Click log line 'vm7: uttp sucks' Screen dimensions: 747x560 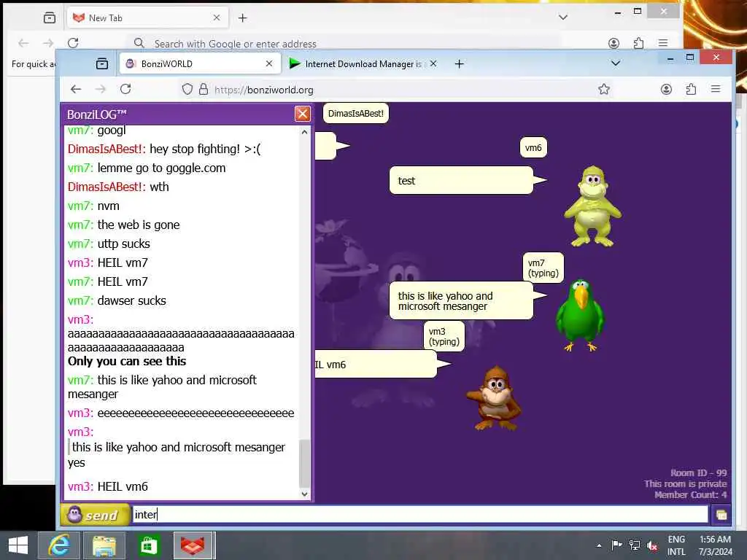[109, 244]
